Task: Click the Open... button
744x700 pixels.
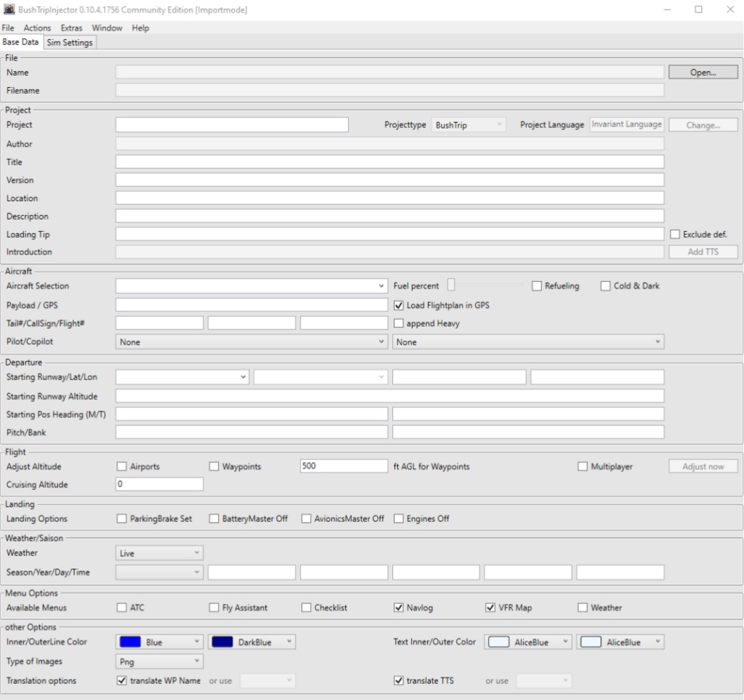Action: 703,72
